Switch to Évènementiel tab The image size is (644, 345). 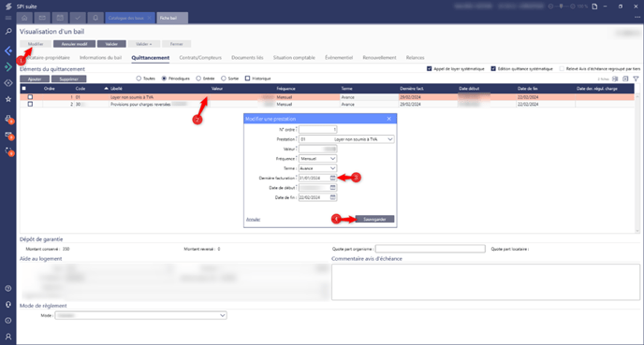[x=339, y=57]
